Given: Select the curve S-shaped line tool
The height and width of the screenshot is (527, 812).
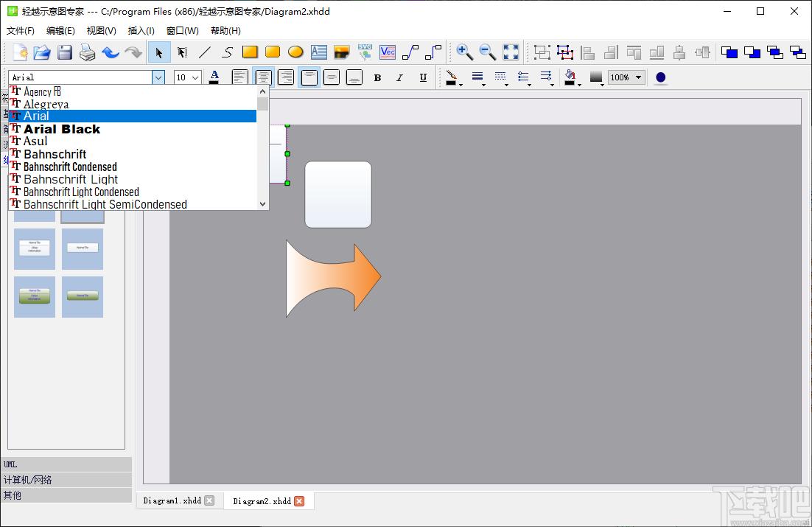Looking at the screenshot, I should (228, 52).
